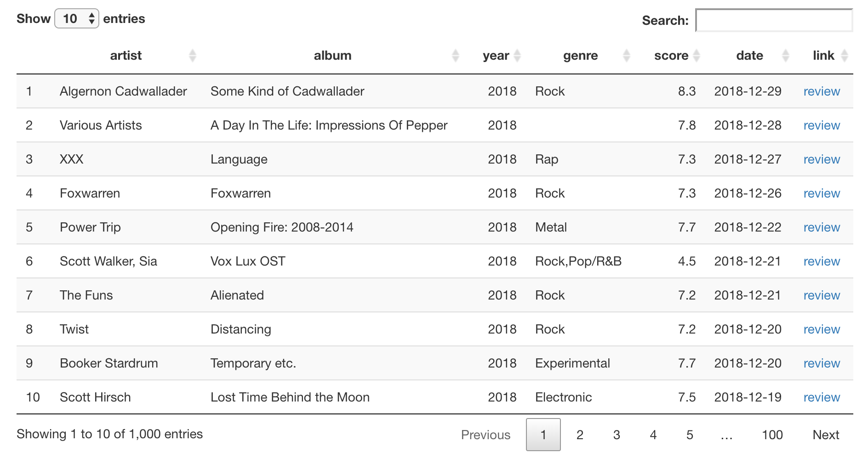Click inside the Search input field
This screenshot has height=464, width=868.
click(x=774, y=21)
